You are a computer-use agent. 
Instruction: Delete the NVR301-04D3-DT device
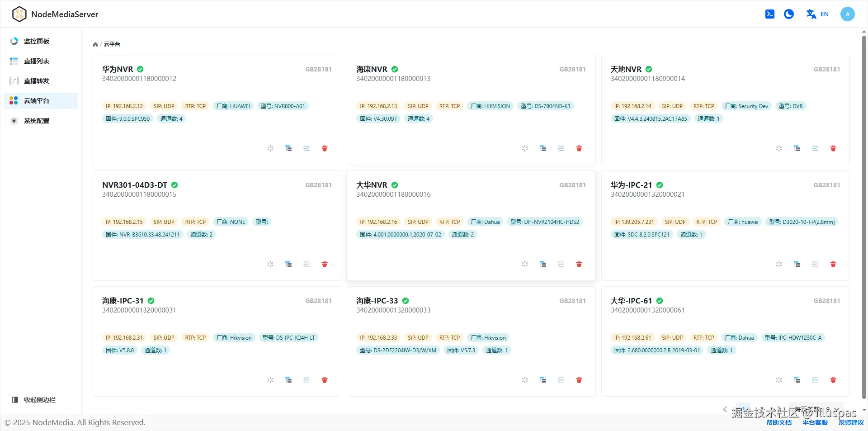pyautogui.click(x=325, y=264)
